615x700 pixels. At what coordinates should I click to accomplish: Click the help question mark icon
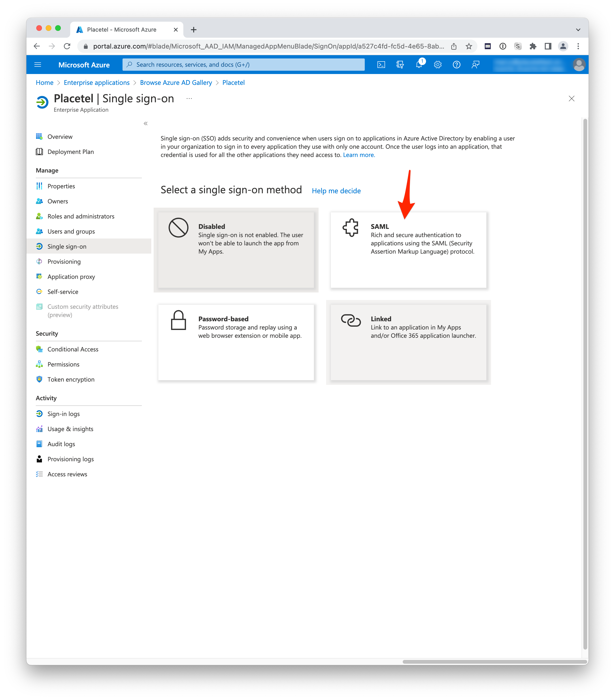pos(456,65)
